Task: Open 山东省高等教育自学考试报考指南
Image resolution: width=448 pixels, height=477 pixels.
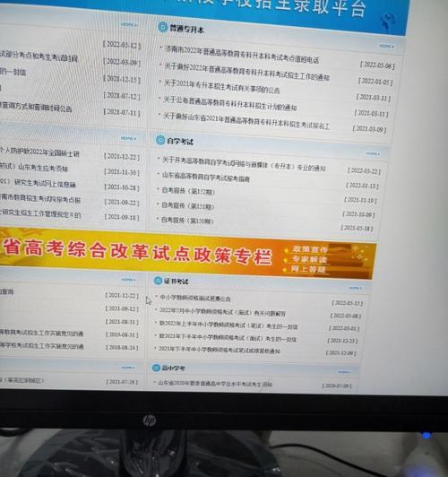Action: [206, 177]
